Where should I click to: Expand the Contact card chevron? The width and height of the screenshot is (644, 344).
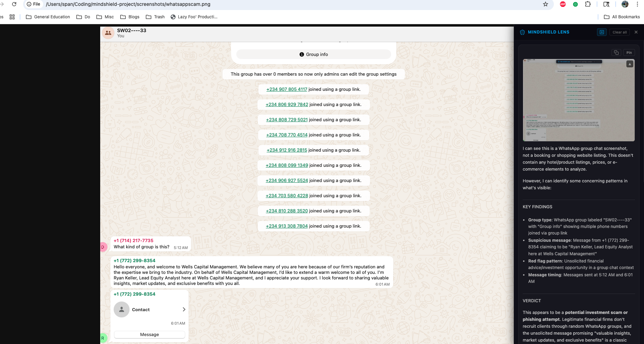click(184, 309)
